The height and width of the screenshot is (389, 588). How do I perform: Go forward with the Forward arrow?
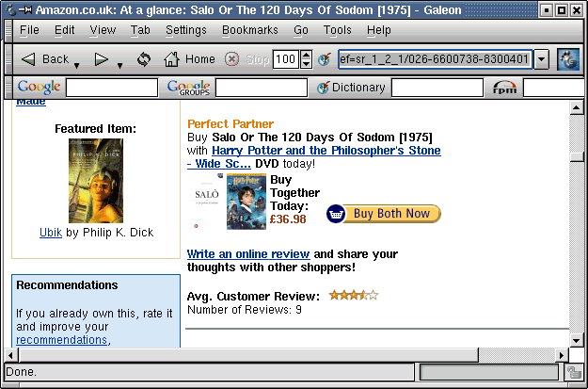[x=102, y=59]
